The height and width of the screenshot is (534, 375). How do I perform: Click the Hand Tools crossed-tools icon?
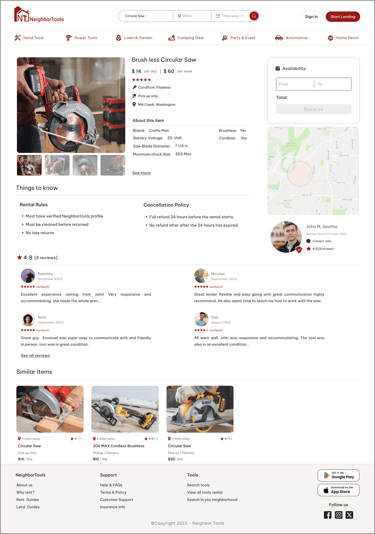click(17, 38)
